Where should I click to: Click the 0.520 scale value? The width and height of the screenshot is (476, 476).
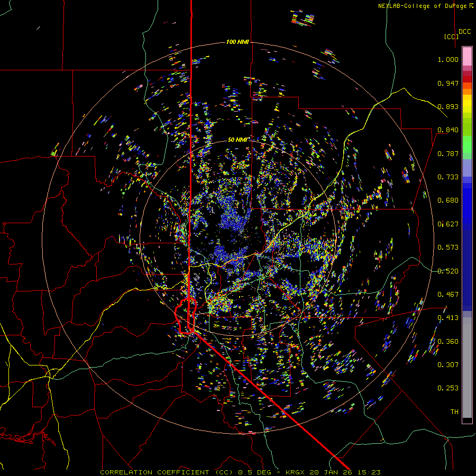[448, 271]
